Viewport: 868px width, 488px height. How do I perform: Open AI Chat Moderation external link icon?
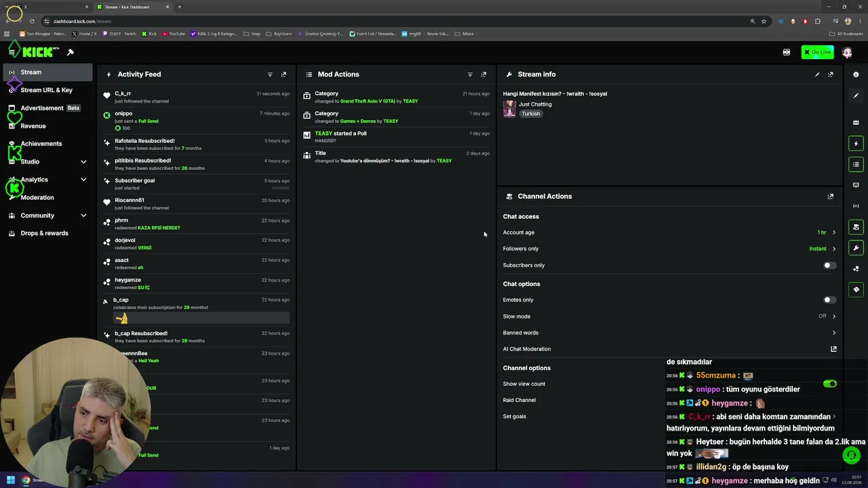coord(833,349)
